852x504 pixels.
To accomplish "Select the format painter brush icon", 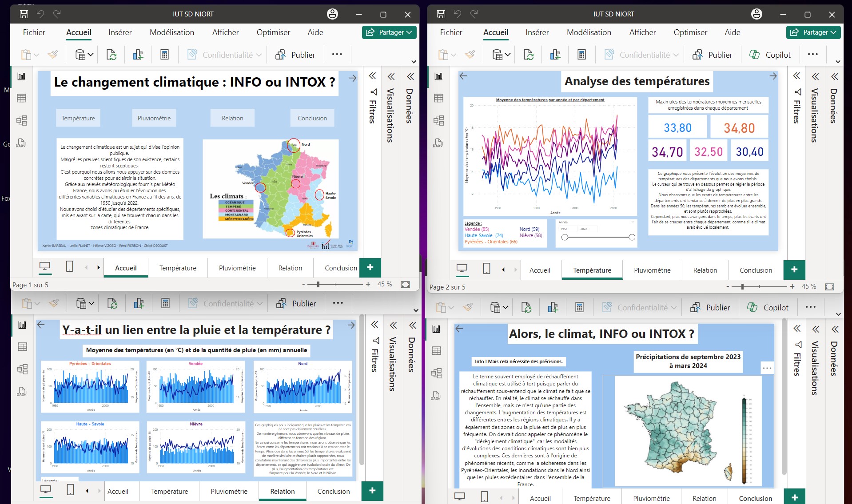I will click(53, 55).
